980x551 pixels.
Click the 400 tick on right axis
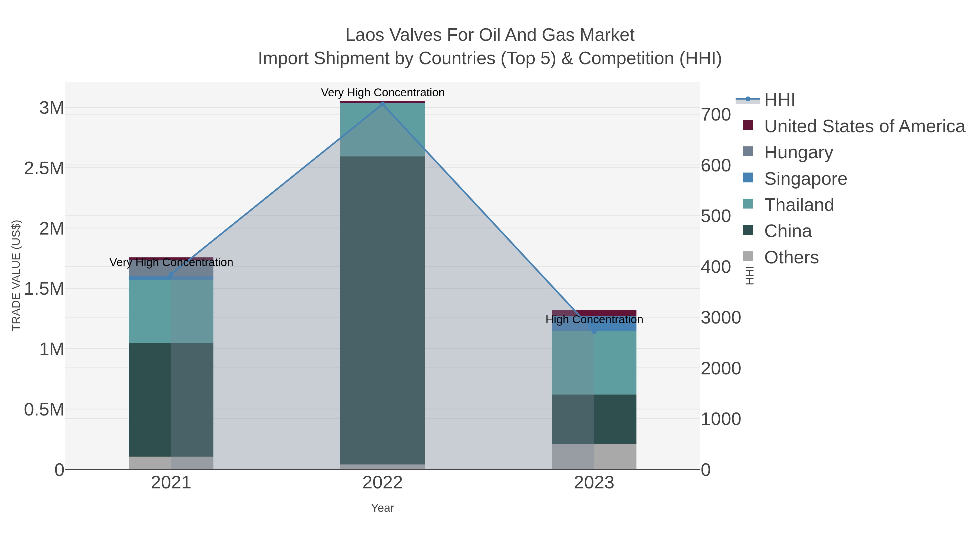click(x=716, y=267)
